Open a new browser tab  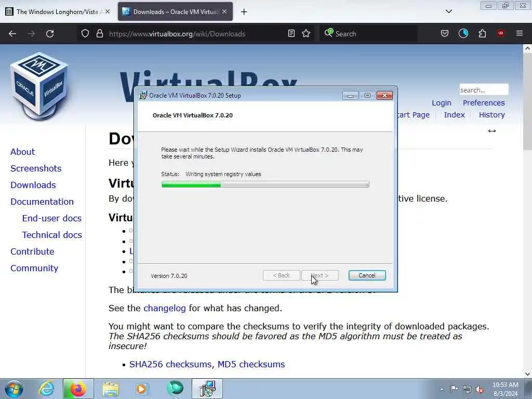click(244, 12)
